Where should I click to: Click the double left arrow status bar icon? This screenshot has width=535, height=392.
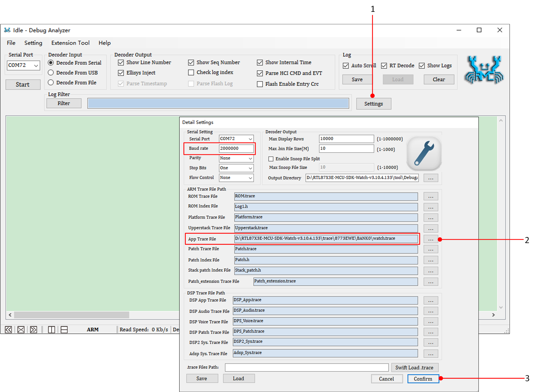(x=8, y=329)
